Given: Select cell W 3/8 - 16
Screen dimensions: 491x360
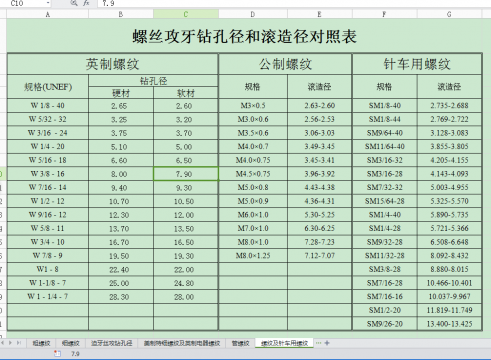Looking at the screenshot, I should [x=48, y=174].
